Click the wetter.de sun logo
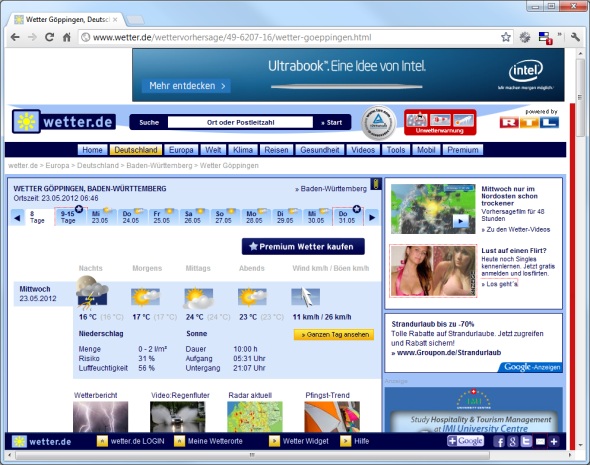This screenshot has height=465, width=590. 26,122
